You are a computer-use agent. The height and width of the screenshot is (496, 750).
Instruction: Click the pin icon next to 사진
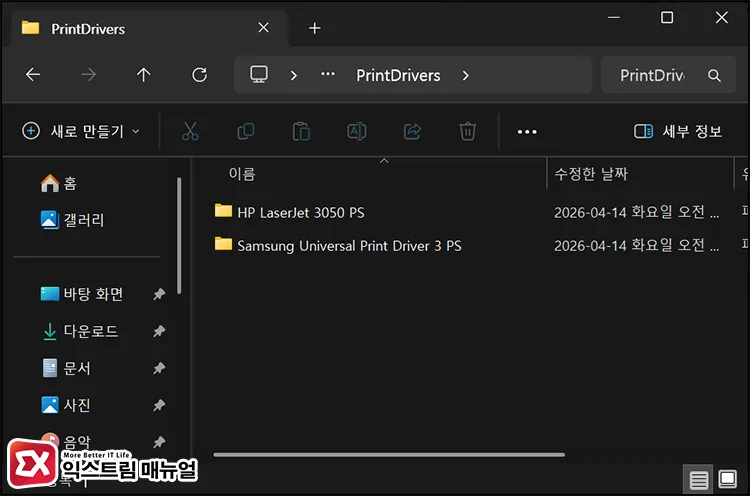pos(159,405)
